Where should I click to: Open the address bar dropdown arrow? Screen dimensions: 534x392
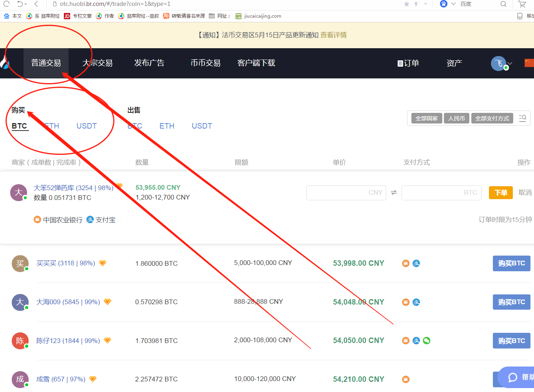pos(425,4)
